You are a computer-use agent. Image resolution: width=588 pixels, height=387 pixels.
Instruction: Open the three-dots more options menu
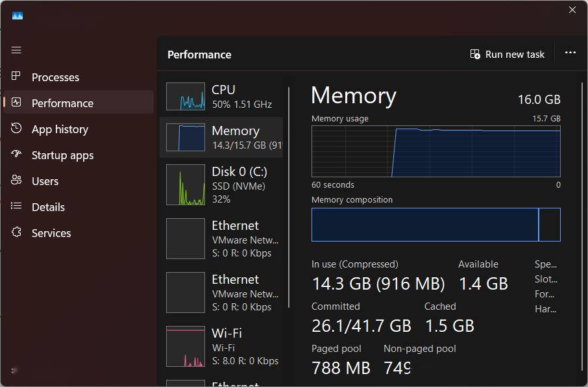570,53
